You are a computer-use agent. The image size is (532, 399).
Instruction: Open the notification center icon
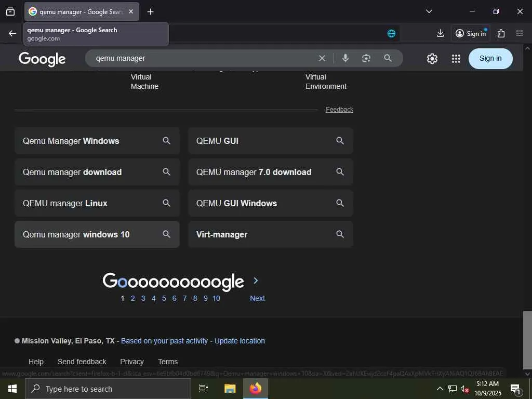[x=515, y=389]
